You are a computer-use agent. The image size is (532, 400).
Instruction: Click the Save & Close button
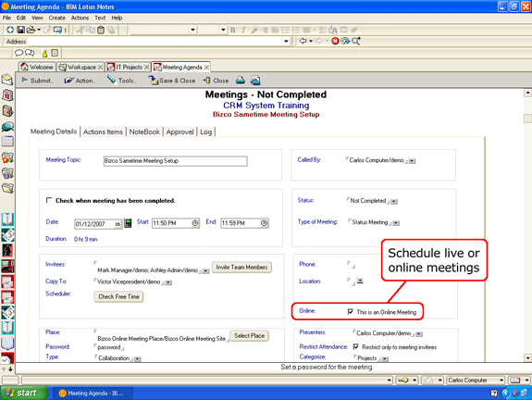[172, 81]
